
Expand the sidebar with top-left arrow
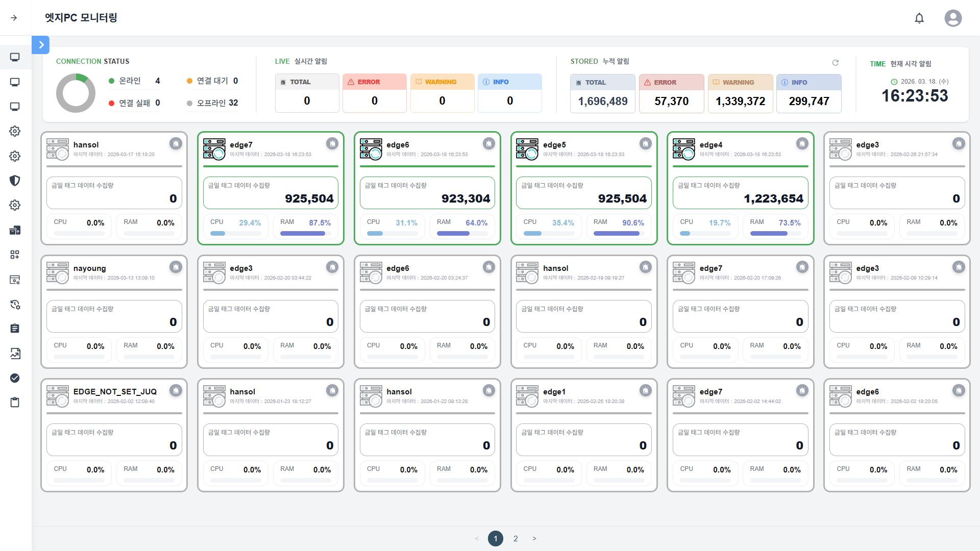(14, 18)
